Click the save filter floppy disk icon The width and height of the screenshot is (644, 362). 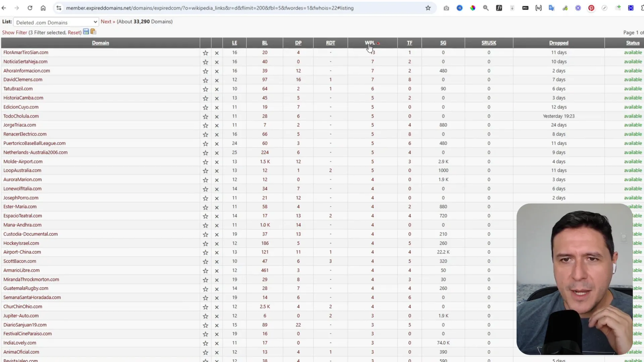(x=86, y=31)
